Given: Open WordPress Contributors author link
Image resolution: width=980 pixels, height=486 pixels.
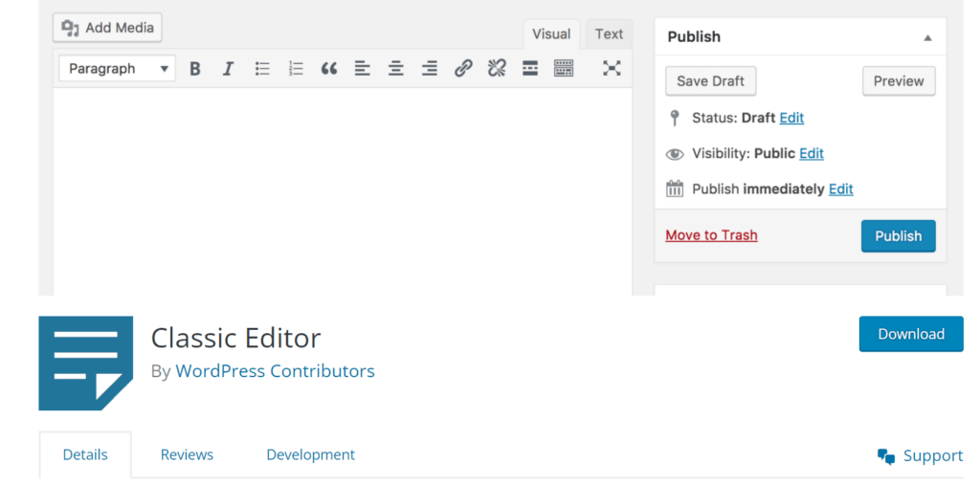Looking at the screenshot, I should click(x=275, y=371).
